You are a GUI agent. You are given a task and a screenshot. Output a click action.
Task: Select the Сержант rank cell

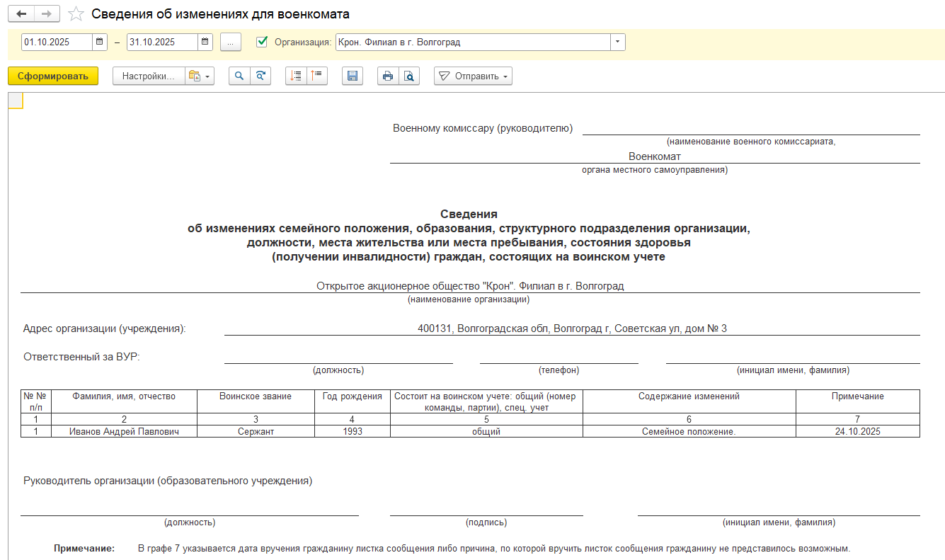pyautogui.click(x=256, y=431)
